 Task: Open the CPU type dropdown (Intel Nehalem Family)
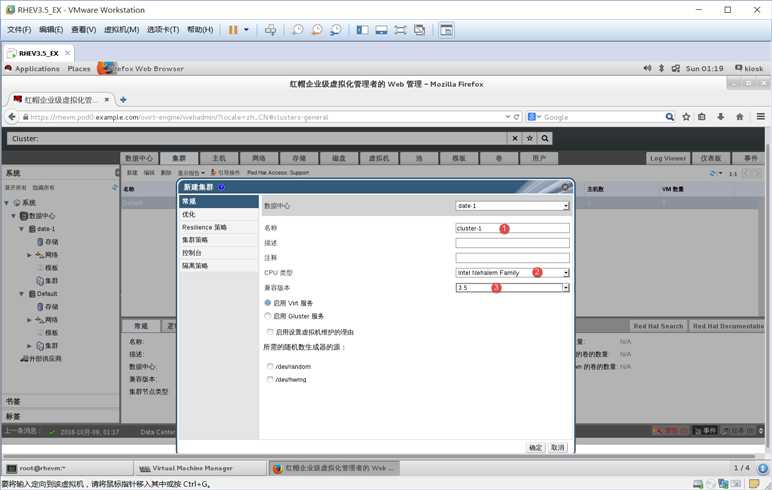tap(513, 273)
